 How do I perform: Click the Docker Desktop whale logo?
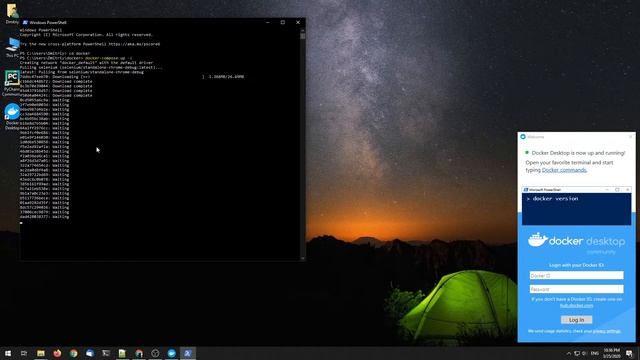[538, 240]
